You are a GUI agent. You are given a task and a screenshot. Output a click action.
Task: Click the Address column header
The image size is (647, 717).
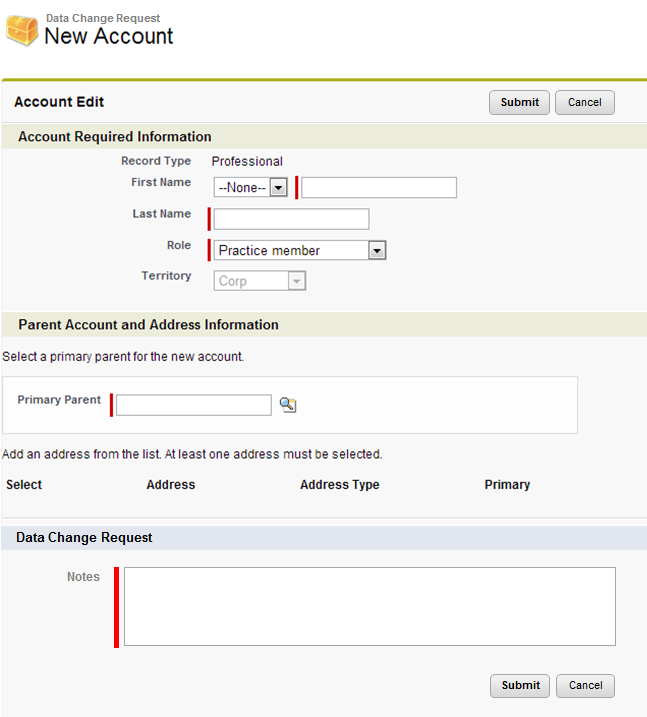click(171, 484)
